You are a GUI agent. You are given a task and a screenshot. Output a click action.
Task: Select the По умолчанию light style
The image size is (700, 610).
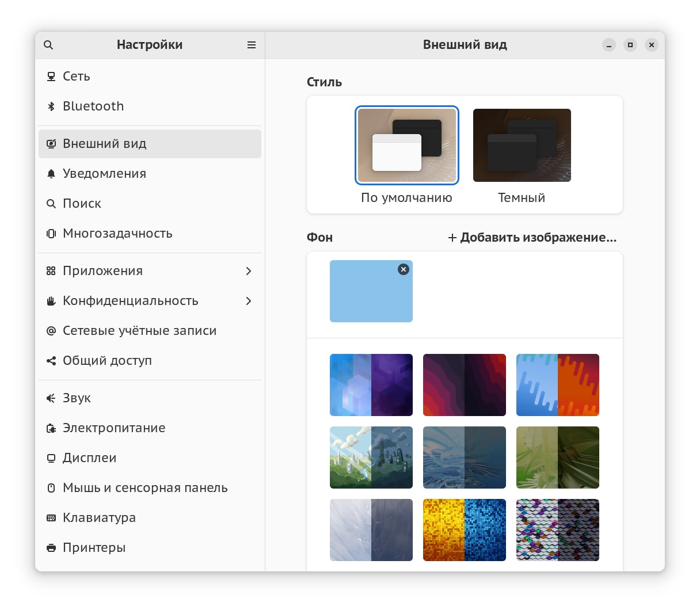click(407, 146)
